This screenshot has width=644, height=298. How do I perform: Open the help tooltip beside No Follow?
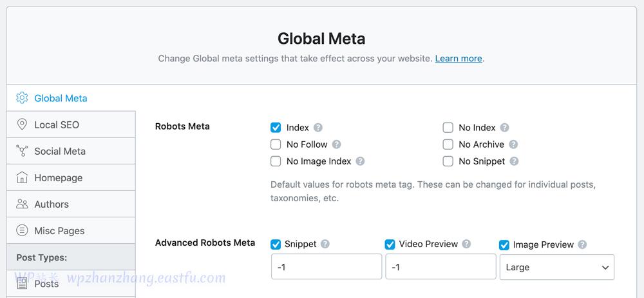(x=336, y=144)
